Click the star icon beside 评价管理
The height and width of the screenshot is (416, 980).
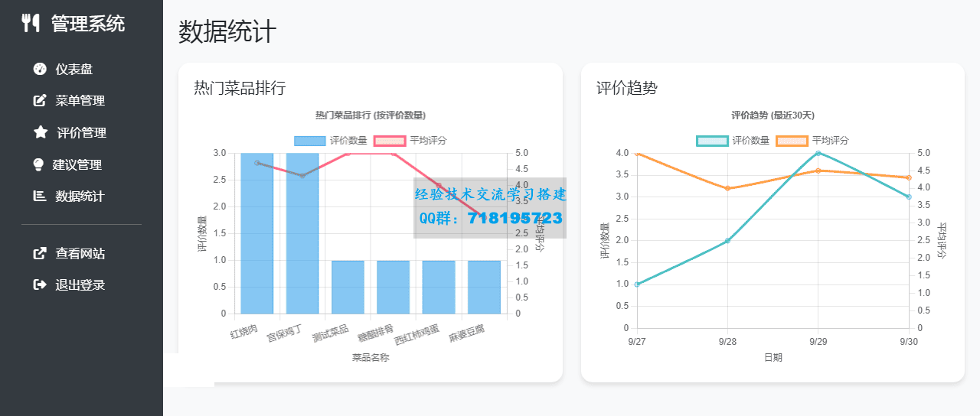click(41, 132)
